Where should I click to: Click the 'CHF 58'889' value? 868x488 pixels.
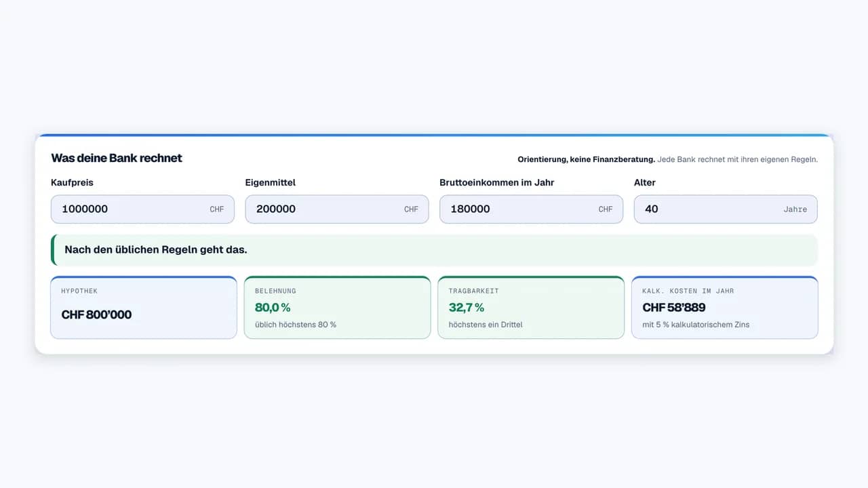click(x=674, y=308)
